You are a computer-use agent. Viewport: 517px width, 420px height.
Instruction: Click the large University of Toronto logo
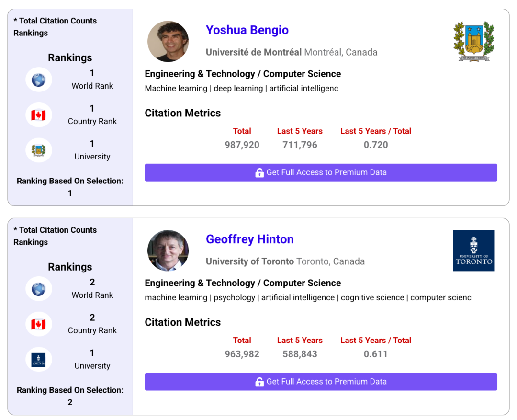(x=473, y=250)
